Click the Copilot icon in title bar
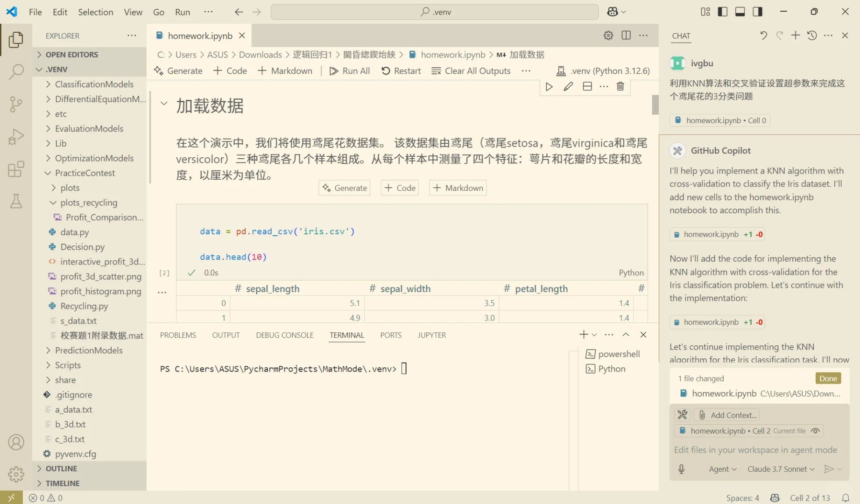 coord(613,12)
